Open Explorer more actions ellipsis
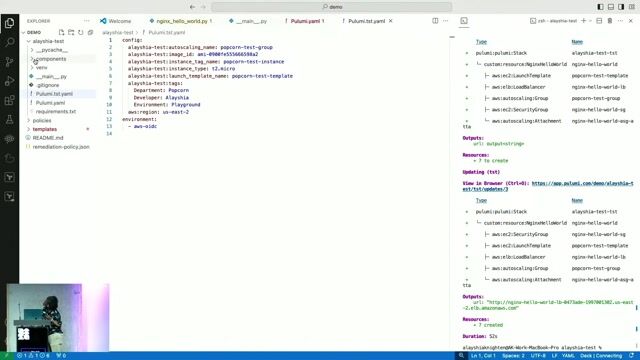The width and height of the screenshot is (640, 360). 87,21
